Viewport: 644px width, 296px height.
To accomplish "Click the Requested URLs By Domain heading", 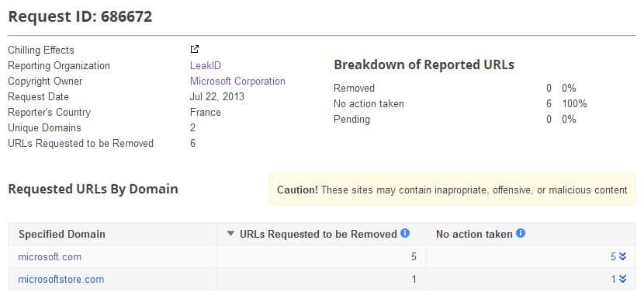I will click(x=93, y=189).
